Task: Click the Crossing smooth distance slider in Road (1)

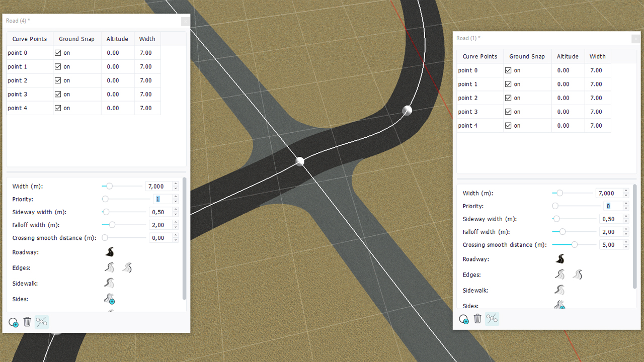Action: tap(574, 245)
